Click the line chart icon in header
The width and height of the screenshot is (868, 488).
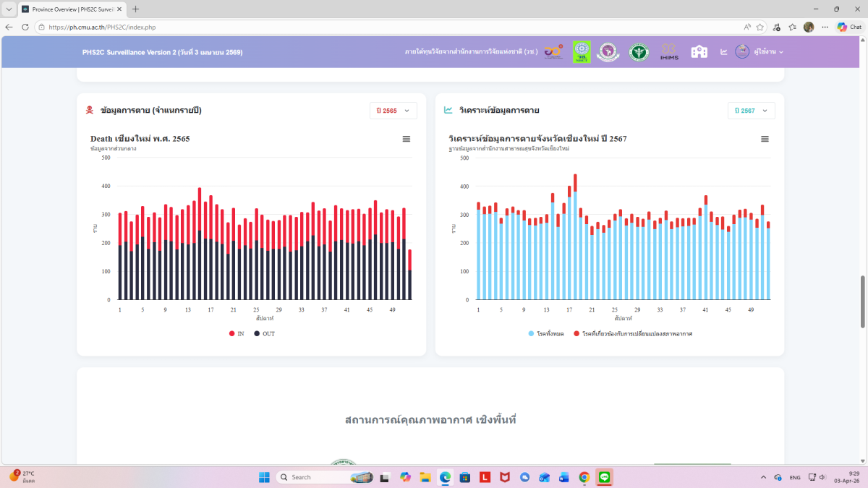click(x=723, y=52)
